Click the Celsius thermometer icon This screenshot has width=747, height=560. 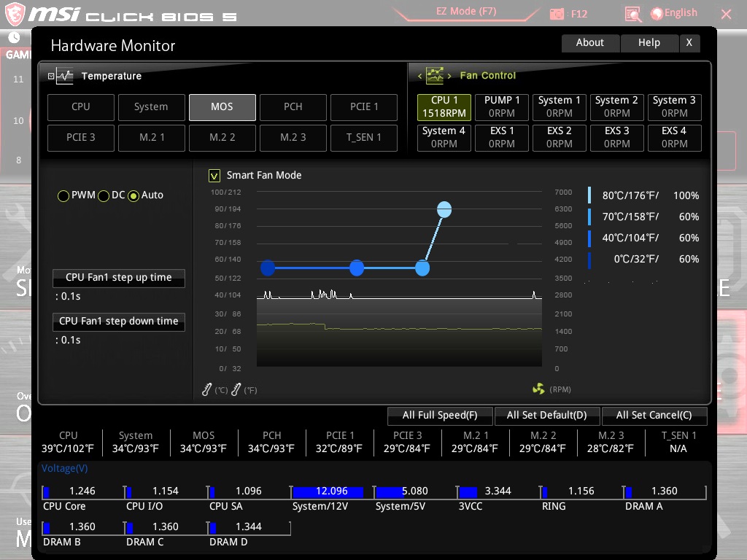pyautogui.click(x=206, y=389)
